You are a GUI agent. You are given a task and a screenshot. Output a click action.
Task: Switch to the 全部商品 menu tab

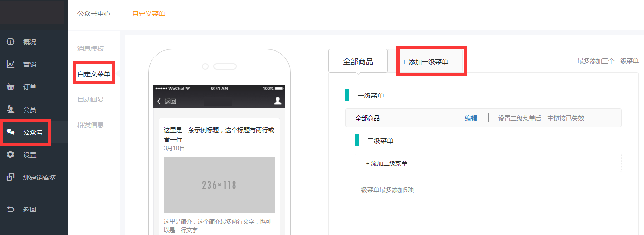pos(358,61)
